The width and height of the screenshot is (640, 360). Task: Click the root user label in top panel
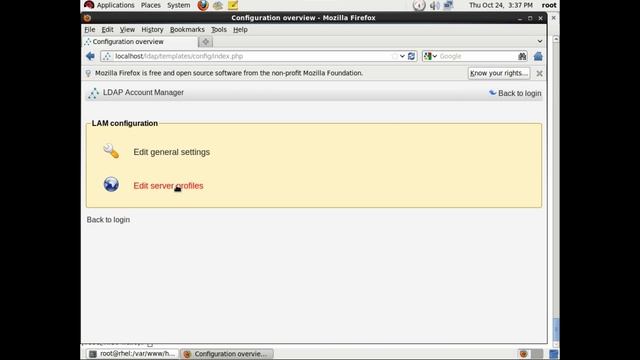549,5
